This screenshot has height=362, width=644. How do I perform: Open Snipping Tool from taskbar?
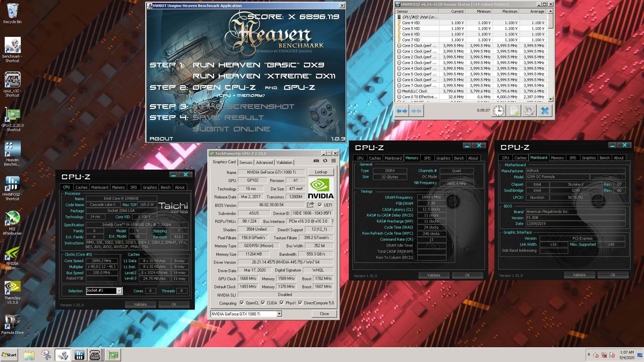pos(46,355)
